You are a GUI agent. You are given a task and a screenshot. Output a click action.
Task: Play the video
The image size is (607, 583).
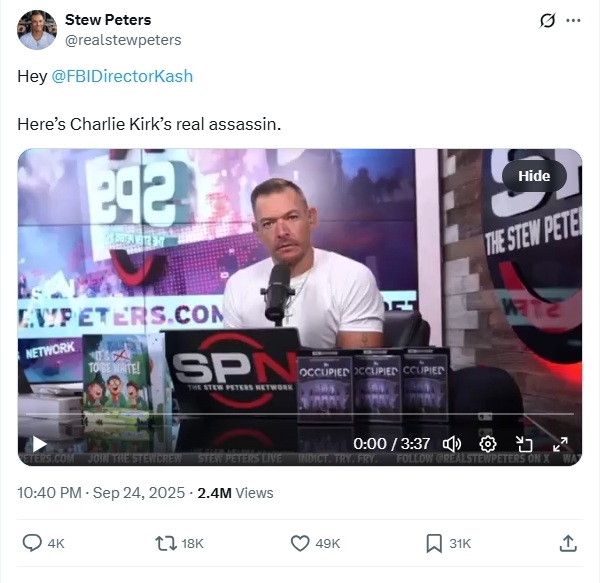[x=39, y=444]
